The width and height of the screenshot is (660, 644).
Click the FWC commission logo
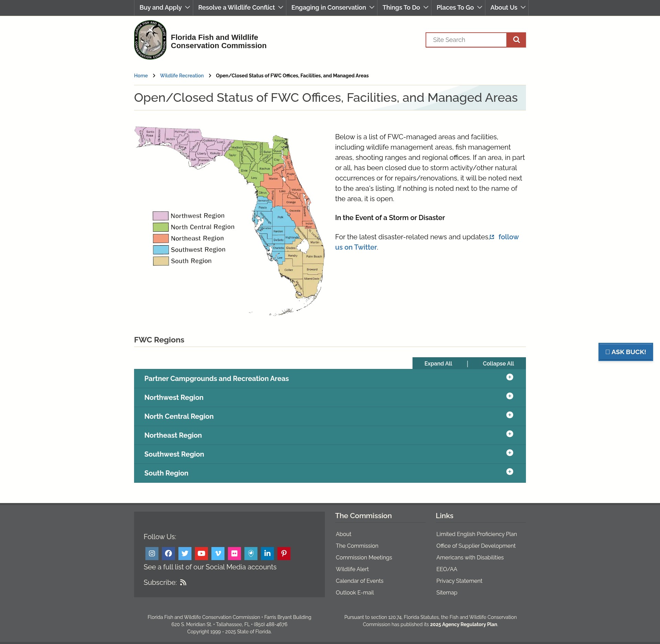coord(150,40)
